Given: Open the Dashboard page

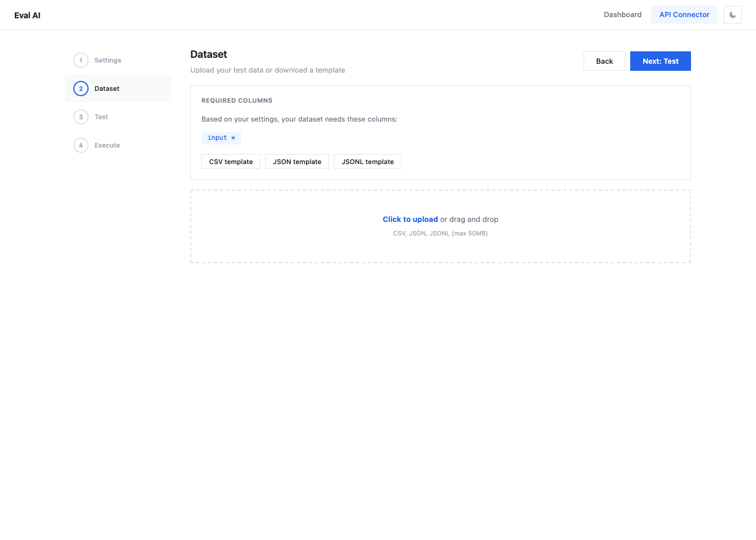Looking at the screenshot, I should click(623, 14).
